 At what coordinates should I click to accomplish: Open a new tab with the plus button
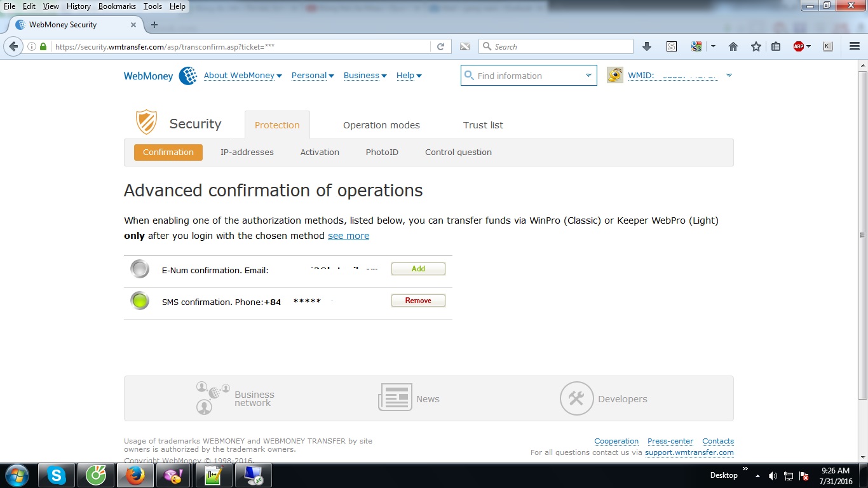(x=154, y=25)
